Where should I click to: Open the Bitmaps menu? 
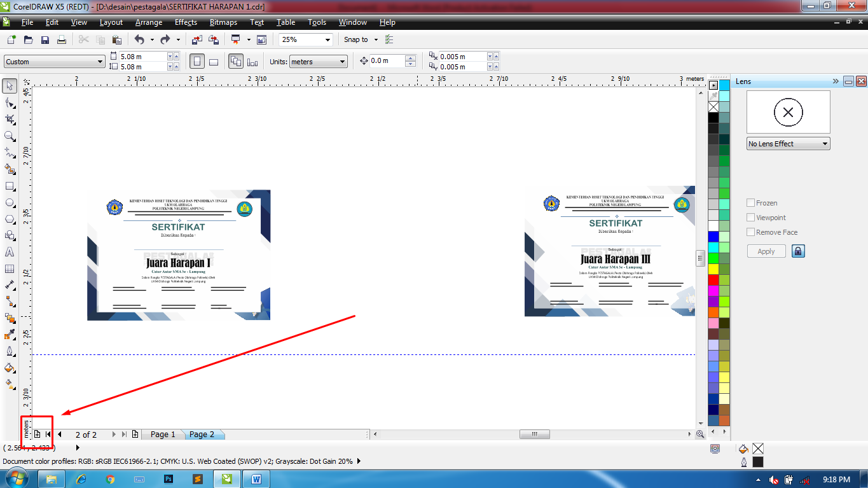coord(223,22)
